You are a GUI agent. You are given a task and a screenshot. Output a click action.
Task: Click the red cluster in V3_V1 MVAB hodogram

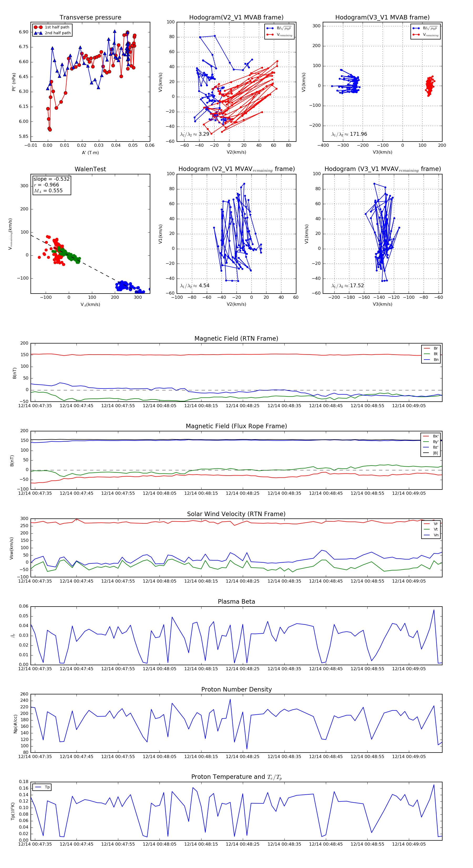[430, 86]
